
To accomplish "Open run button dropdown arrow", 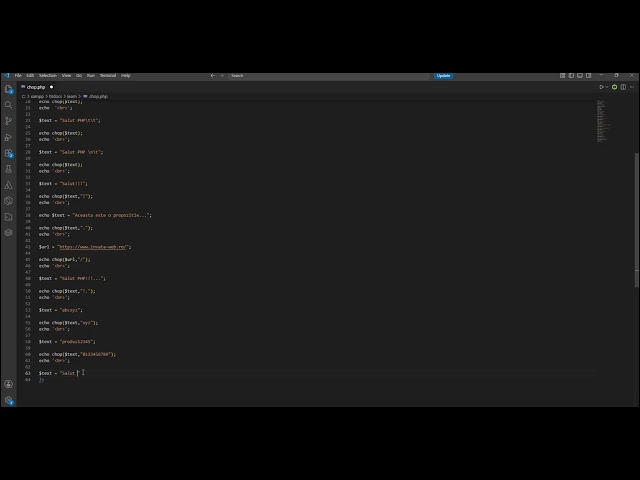I will click(x=607, y=87).
